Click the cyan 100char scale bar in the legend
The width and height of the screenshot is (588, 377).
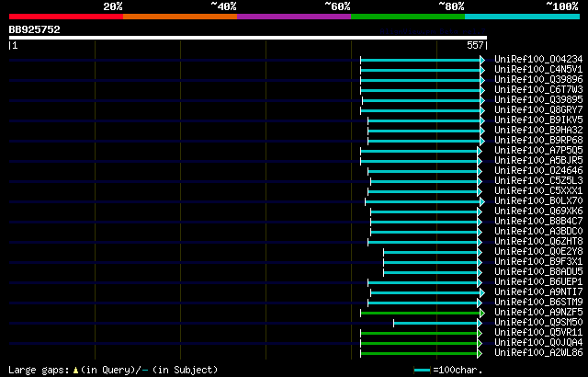coord(423,371)
